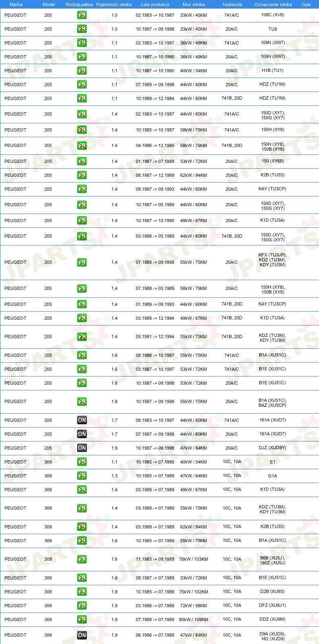This screenshot has width=319, height=644.
Task: Click petrol icon in 108C (XV8) row
Action: pos(82,15)
